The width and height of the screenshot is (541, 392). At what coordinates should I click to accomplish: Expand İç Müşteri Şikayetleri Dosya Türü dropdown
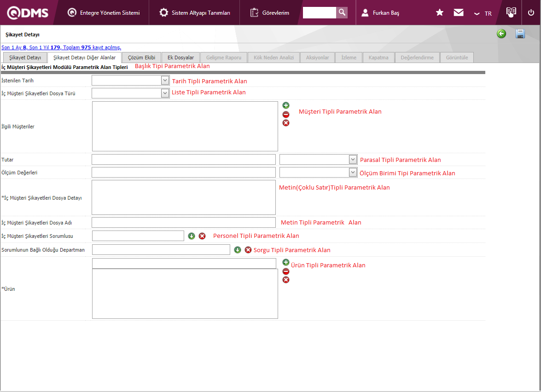click(x=165, y=93)
